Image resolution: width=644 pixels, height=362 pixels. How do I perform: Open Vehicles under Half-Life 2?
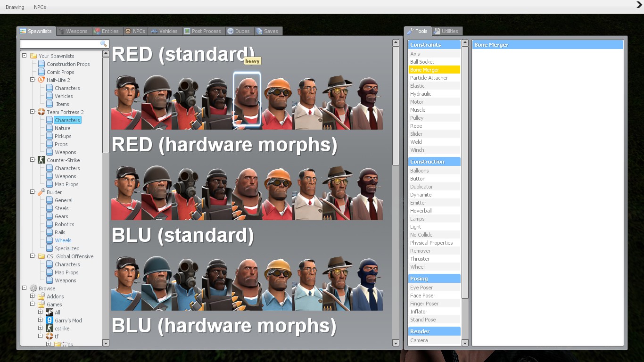[64, 96]
